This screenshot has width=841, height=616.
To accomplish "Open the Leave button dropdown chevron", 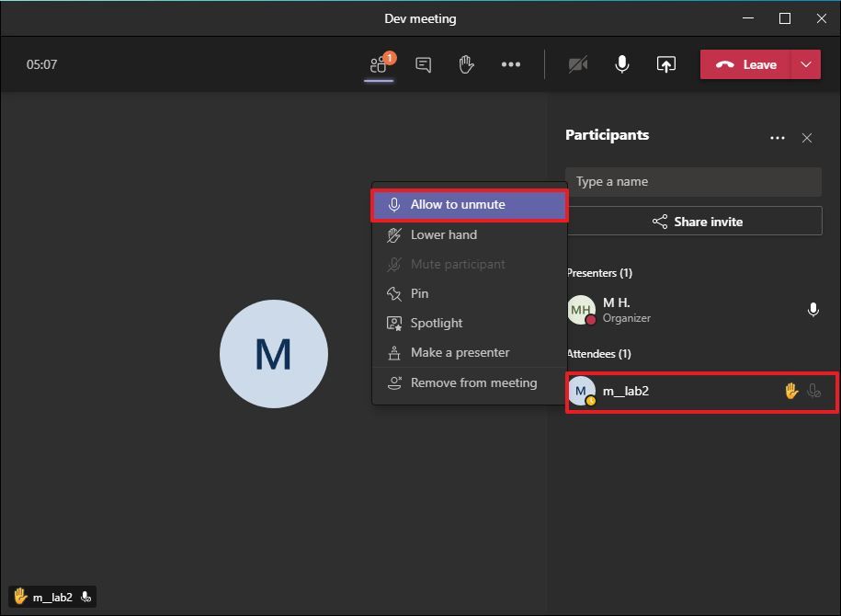I will tap(807, 64).
